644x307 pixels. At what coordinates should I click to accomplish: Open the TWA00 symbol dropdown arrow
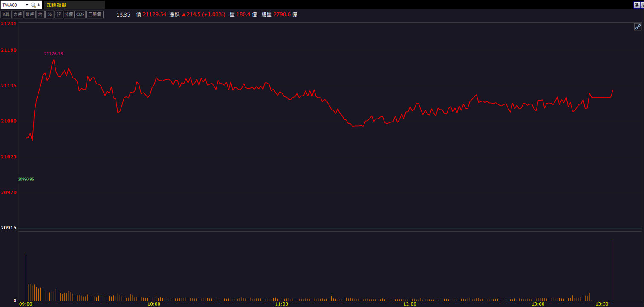pos(27,5)
